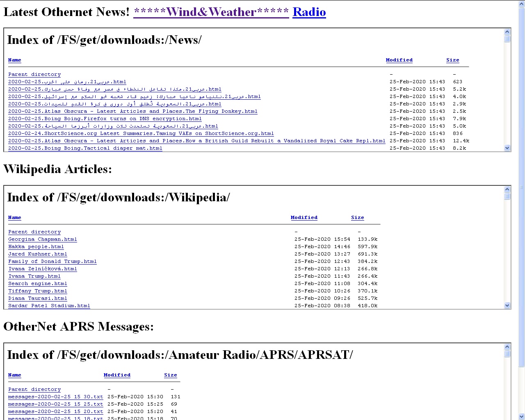Click scroll up arrow in News frame
Screen dimensions: 525x420
click(x=507, y=32)
